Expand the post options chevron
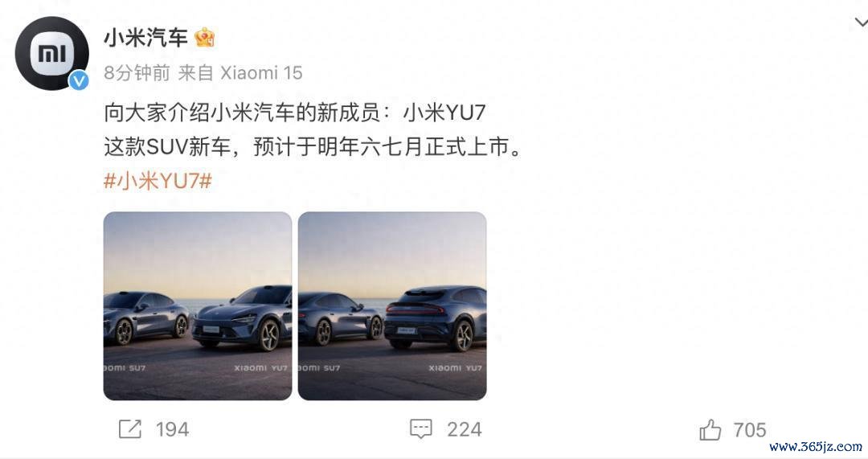Viewport: 868px width, 459px height. pyautogui.click(x=861, y=23)
